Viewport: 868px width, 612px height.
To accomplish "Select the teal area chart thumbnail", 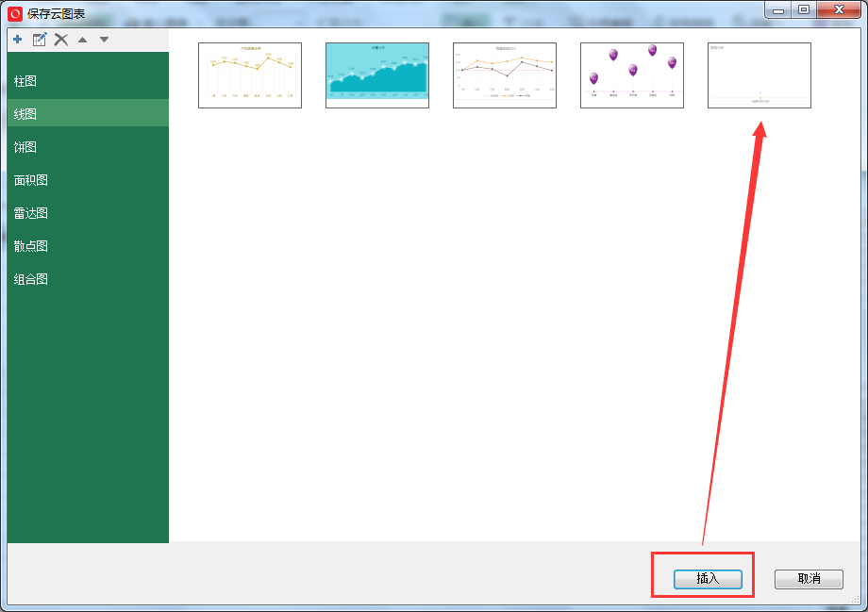I will click(377, 75).
